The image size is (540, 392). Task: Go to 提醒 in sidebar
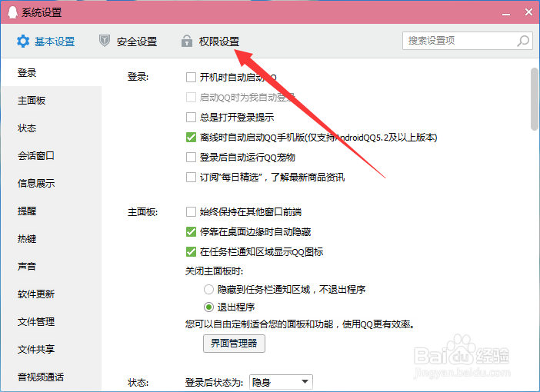coord(51,211)
